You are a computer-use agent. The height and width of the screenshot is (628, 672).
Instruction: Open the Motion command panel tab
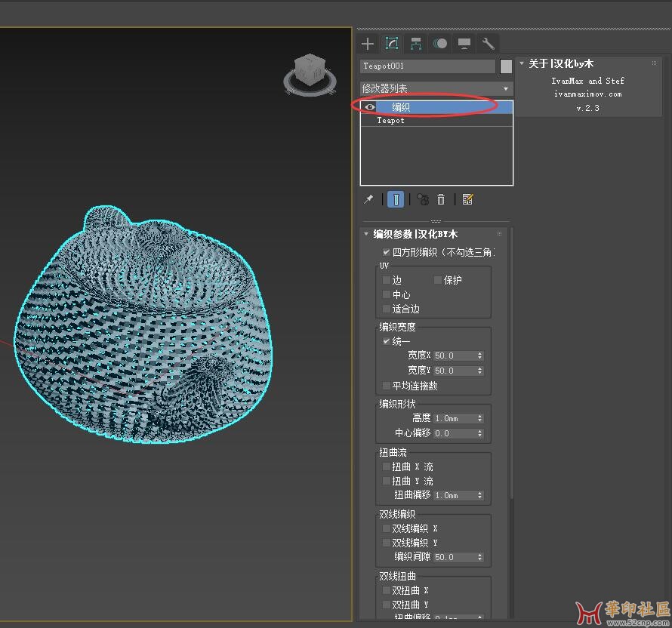coord(440,44)
